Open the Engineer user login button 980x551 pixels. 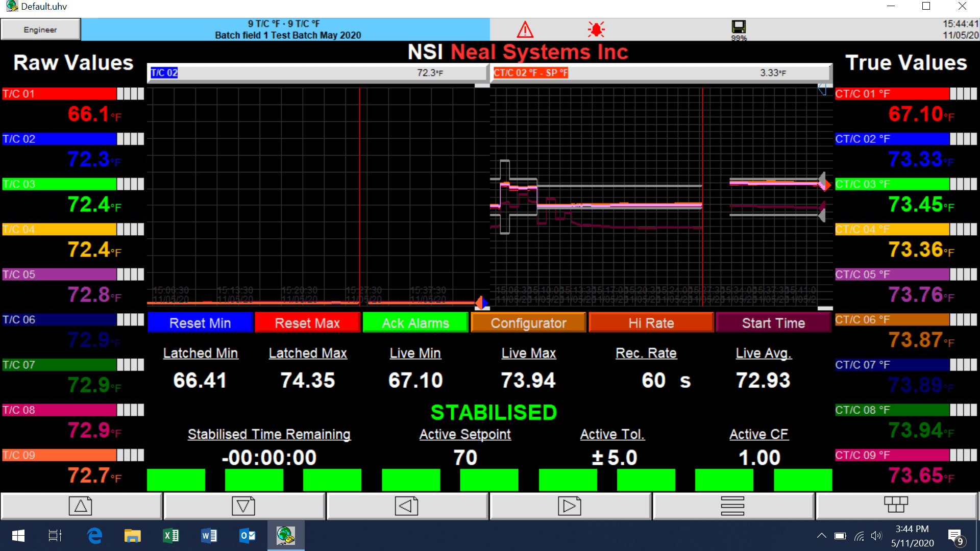point(40,30)
